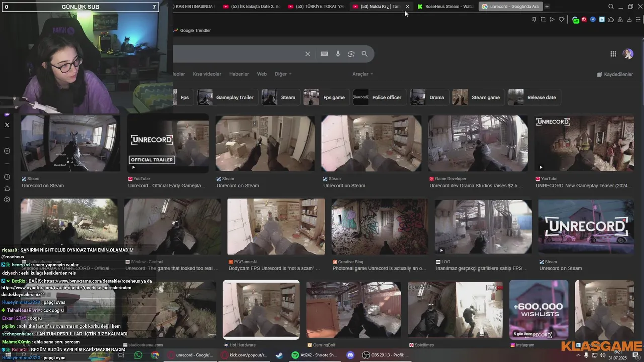Clear the Google search box text
The width and height of the screenshot is (644, 362).
click(308, 54)
